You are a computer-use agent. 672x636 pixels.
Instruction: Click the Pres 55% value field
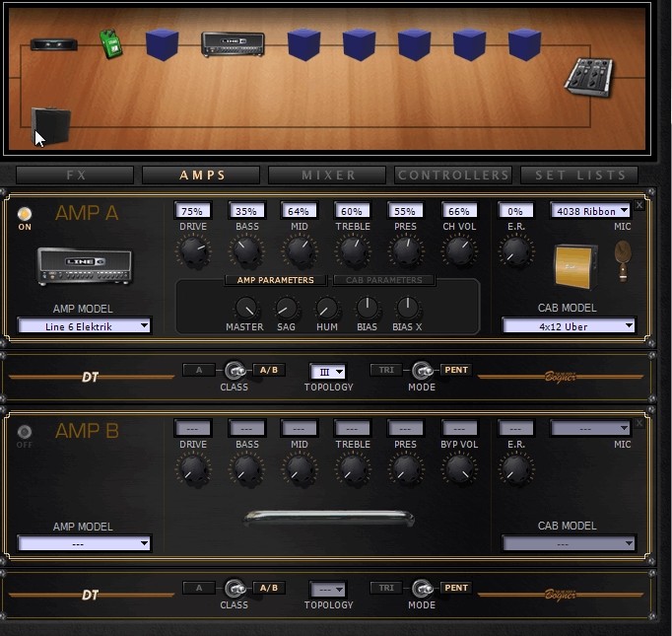[x=405, y=211]
